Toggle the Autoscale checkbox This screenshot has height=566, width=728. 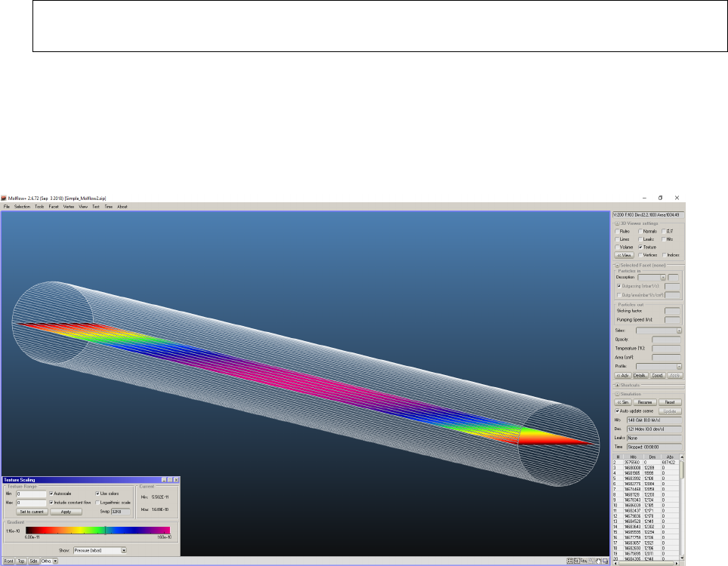point(51,494)
